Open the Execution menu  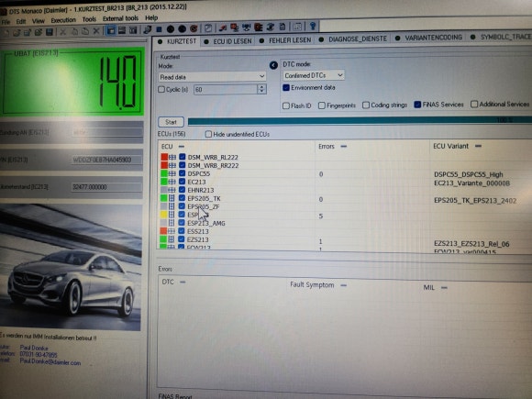point(63,20)
